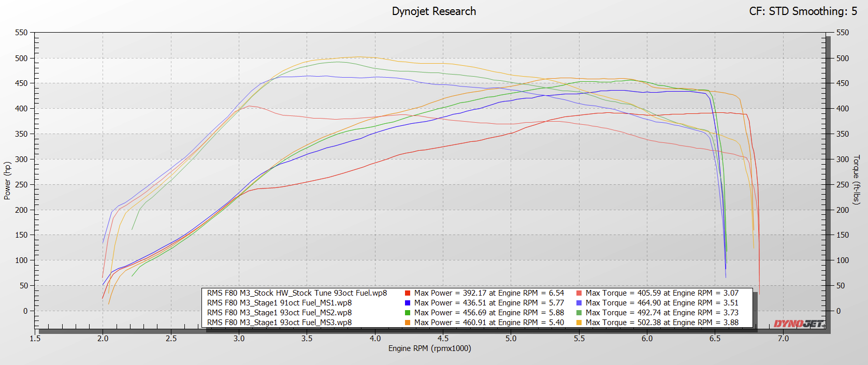Click the blue Max Power legend swatch
The width and height of the screenshot is (868, 365).
click(x=408, y=303)
